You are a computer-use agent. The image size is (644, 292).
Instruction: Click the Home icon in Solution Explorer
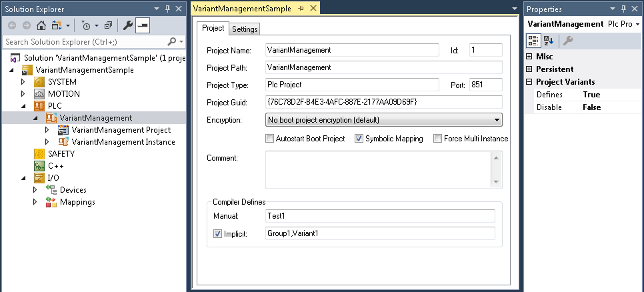(41, 25)
